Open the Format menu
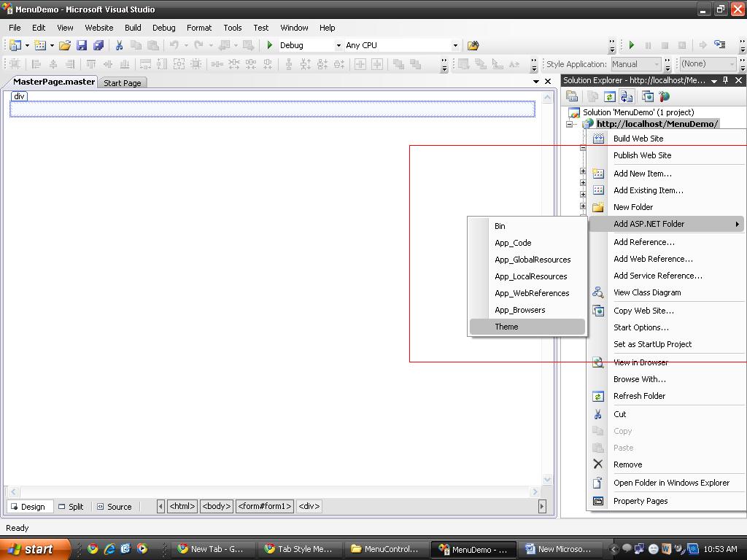 pos(199,28)
